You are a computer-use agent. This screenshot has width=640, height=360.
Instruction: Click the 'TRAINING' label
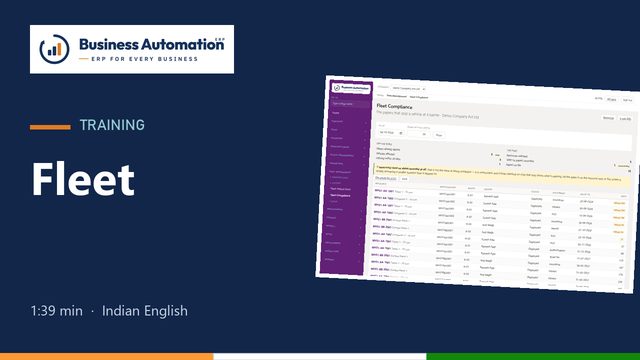112,125
